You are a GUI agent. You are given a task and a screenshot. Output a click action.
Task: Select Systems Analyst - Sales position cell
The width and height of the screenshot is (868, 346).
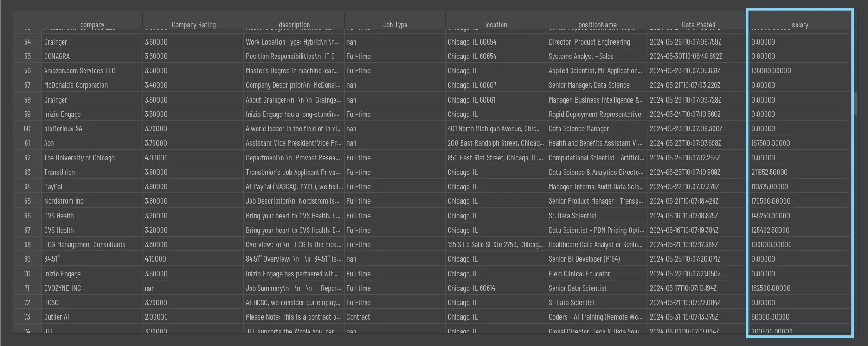597,56
